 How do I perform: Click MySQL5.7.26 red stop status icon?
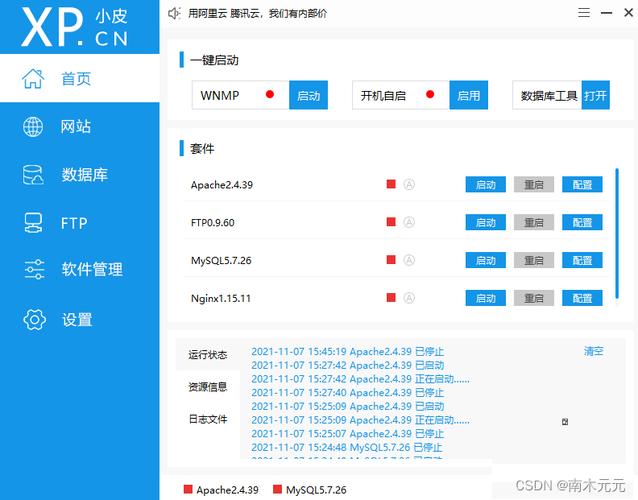coord(391,260)
